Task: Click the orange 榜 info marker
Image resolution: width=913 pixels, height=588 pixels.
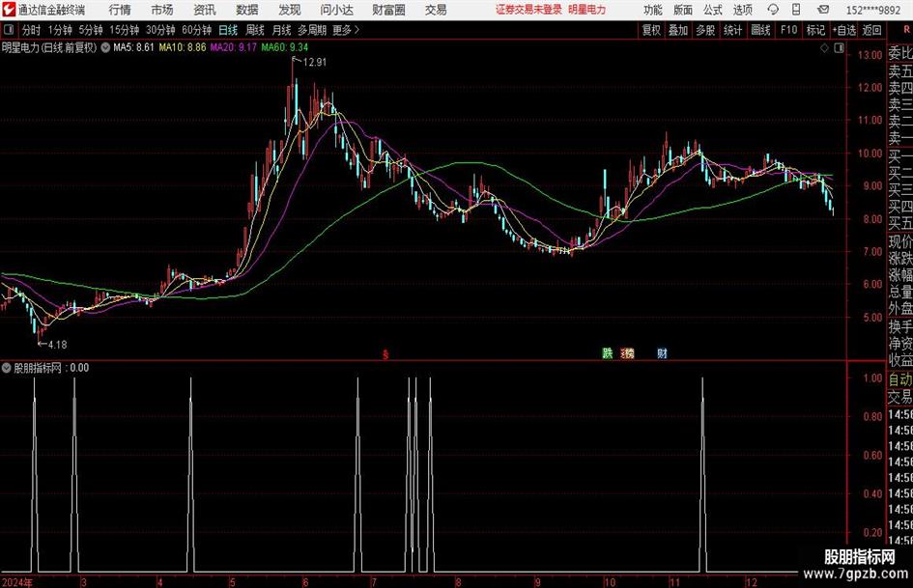Action: pos(628,352)
